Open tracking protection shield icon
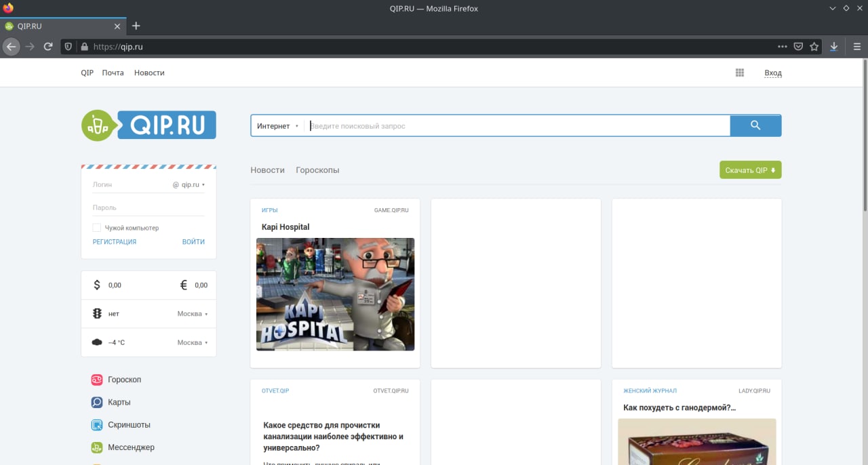 [68, 47]
